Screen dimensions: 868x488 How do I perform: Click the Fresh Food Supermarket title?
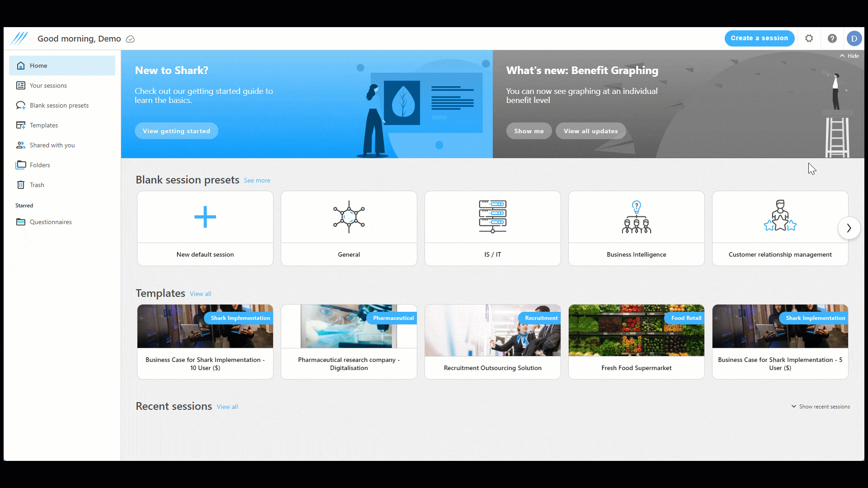tap(637, 368)
